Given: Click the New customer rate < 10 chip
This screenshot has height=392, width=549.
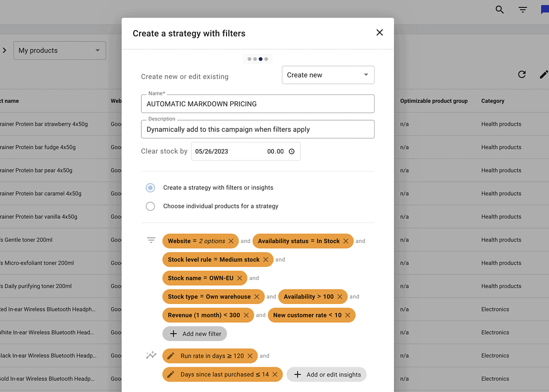Looking at the screenshot, I should [x=311, y=315].
